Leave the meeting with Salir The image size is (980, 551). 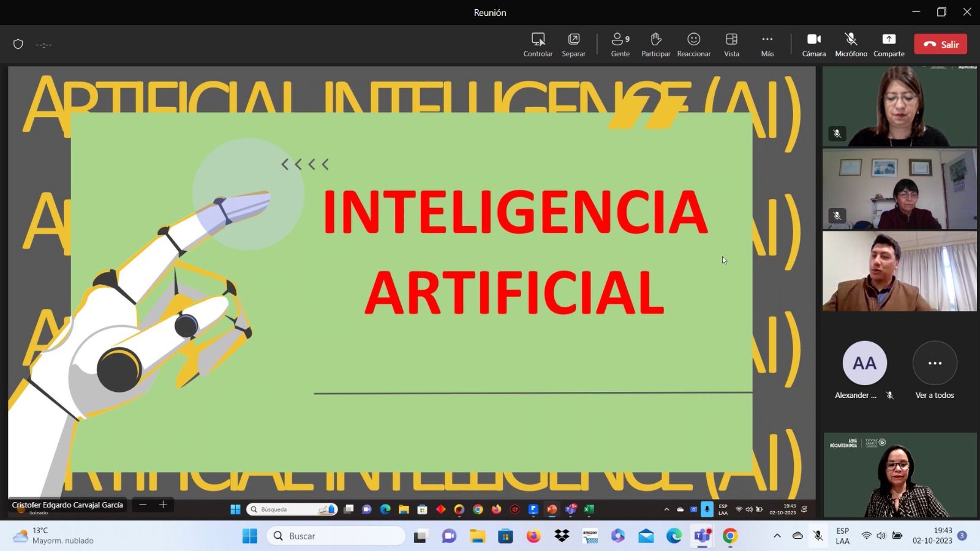941,44
